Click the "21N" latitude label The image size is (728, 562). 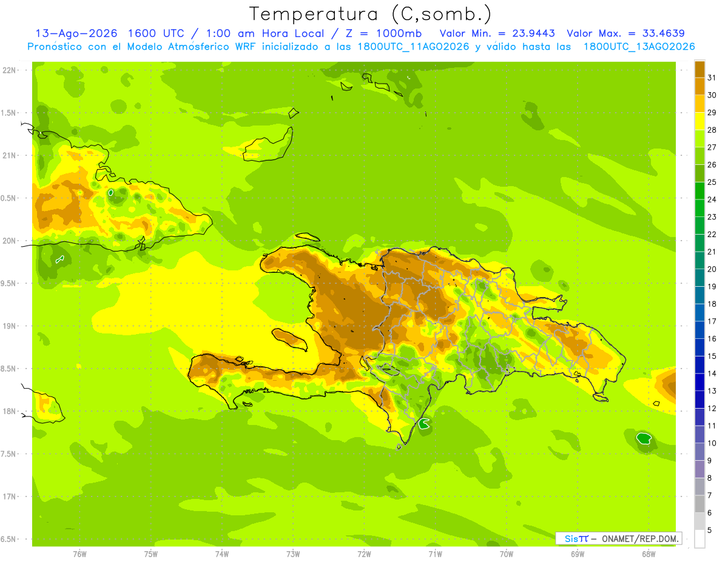pyautogui.click(x=9, y=155)
